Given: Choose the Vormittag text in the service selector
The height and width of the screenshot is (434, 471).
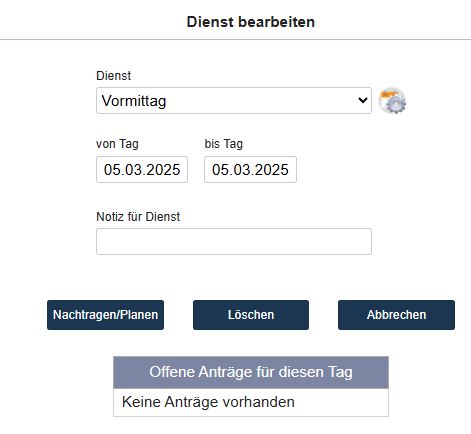Looking at the screenshot, I should 134,101.
